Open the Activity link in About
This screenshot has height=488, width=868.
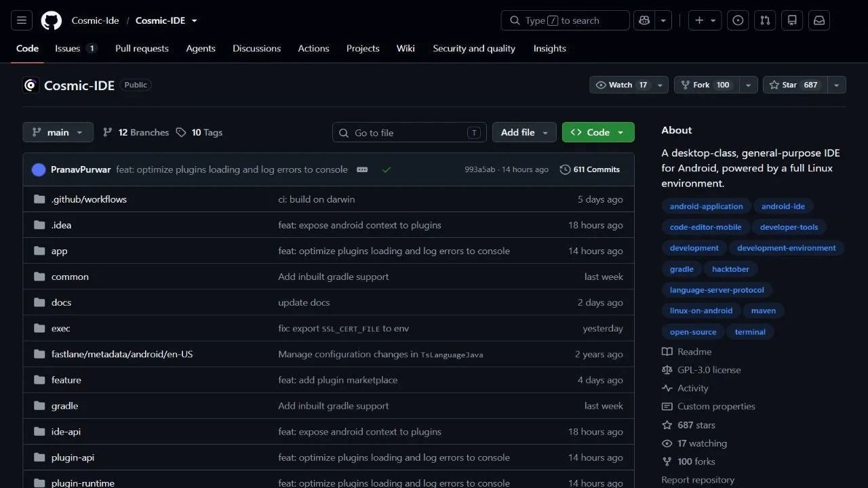[685, 388]
